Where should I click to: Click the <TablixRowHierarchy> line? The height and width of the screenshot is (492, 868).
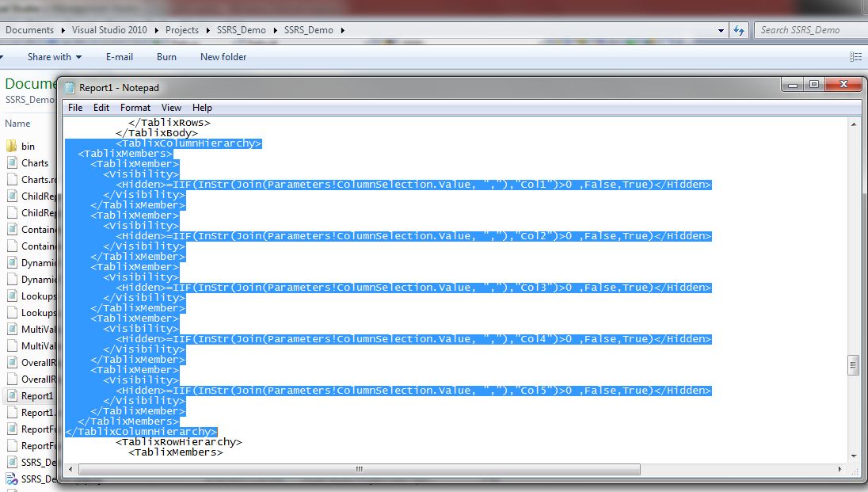179,442
